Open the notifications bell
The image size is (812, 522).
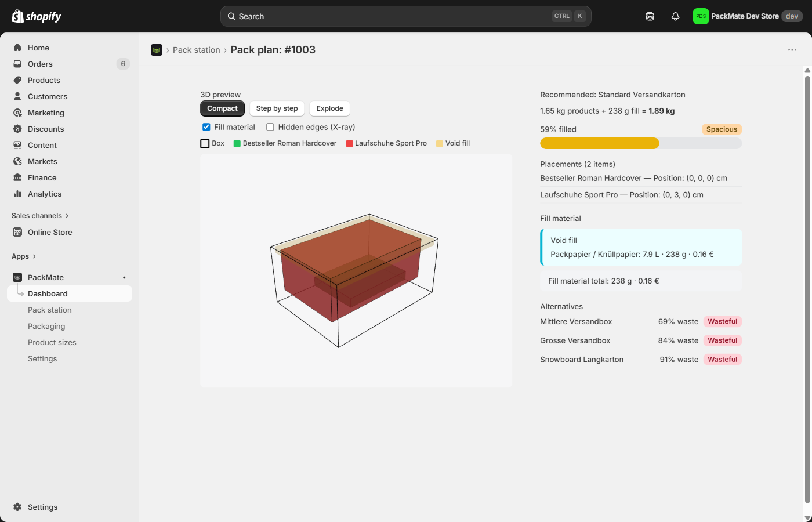click(675, 16)
